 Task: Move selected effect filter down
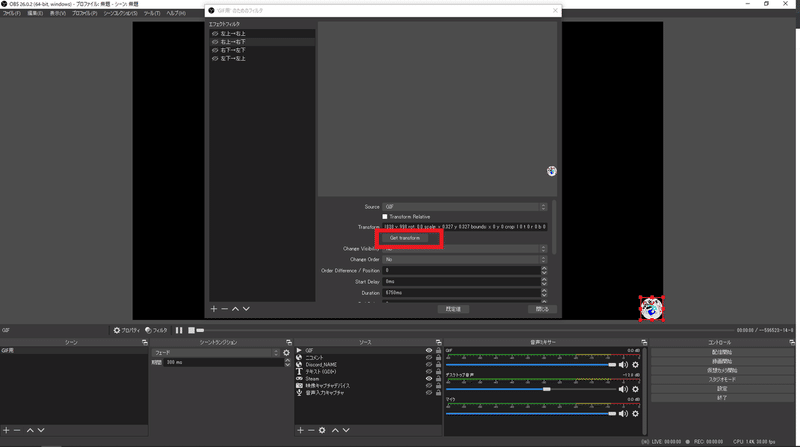point(246,309)
